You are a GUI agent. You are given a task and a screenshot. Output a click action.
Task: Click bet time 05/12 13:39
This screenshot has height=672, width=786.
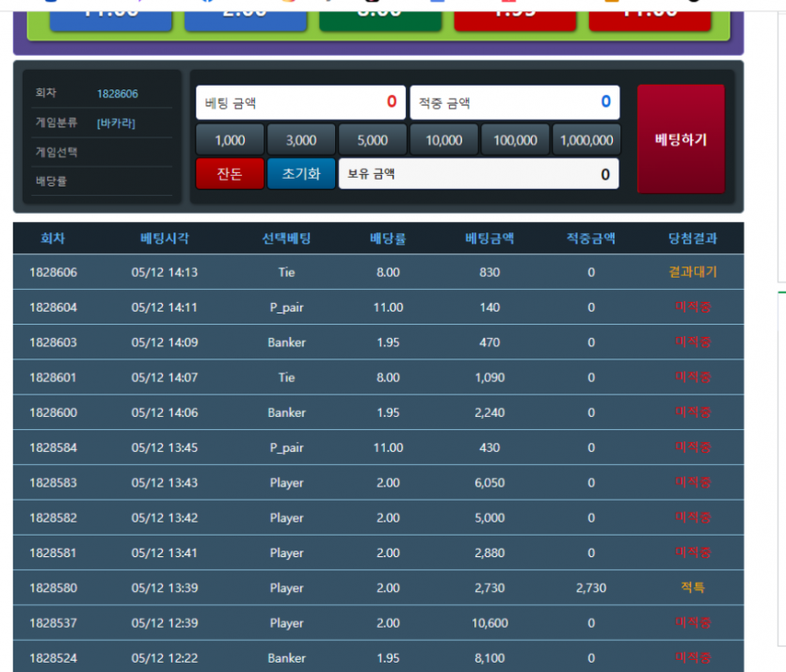[x=165, y=588]
